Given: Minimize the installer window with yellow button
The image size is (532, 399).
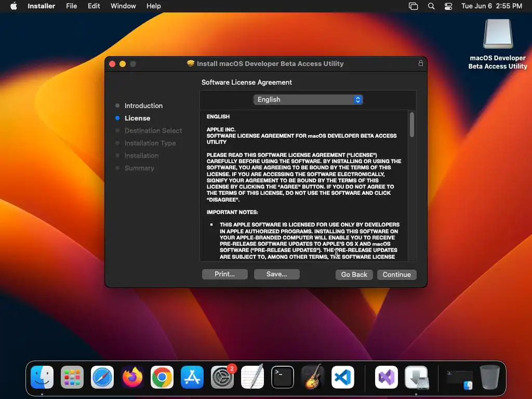Looking at the screenshot, I should coord(123,64).
